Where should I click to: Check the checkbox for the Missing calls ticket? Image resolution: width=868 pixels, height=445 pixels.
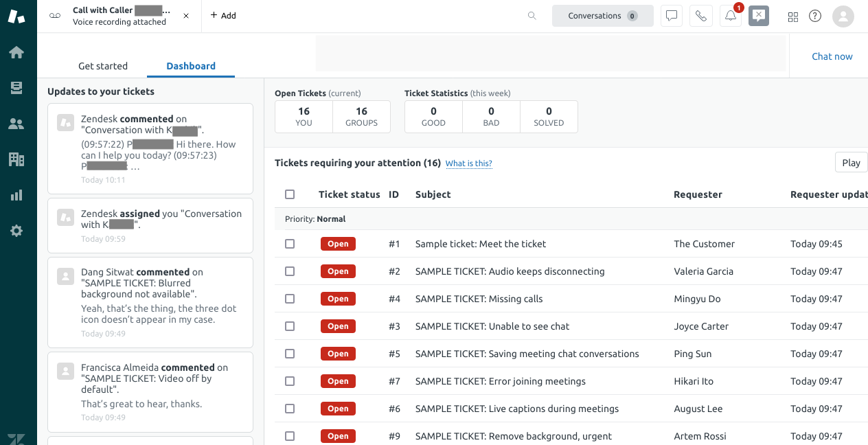[289, 299]
